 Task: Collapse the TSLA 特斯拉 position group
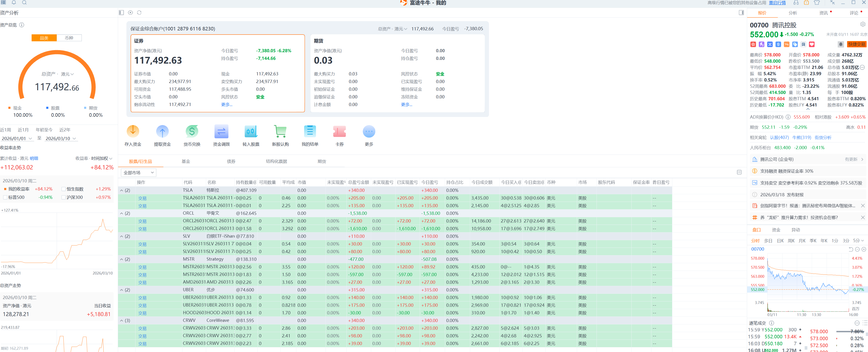[122, 191]
